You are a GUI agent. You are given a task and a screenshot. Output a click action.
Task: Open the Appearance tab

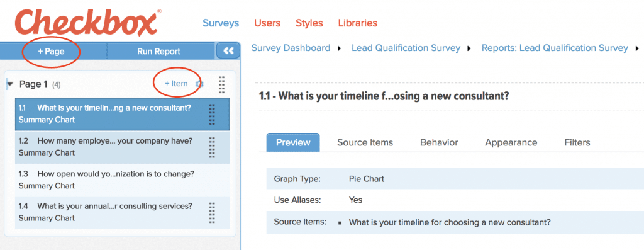[511, 143]
